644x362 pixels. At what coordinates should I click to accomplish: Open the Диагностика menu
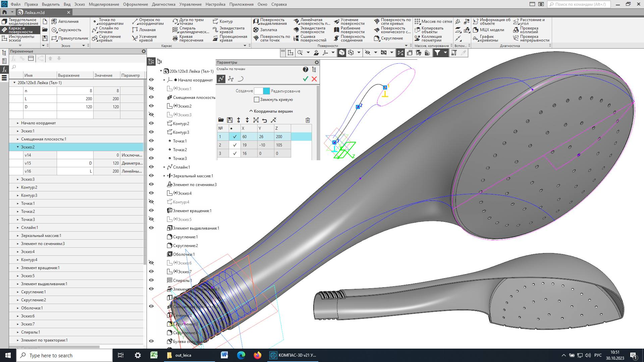163,4
